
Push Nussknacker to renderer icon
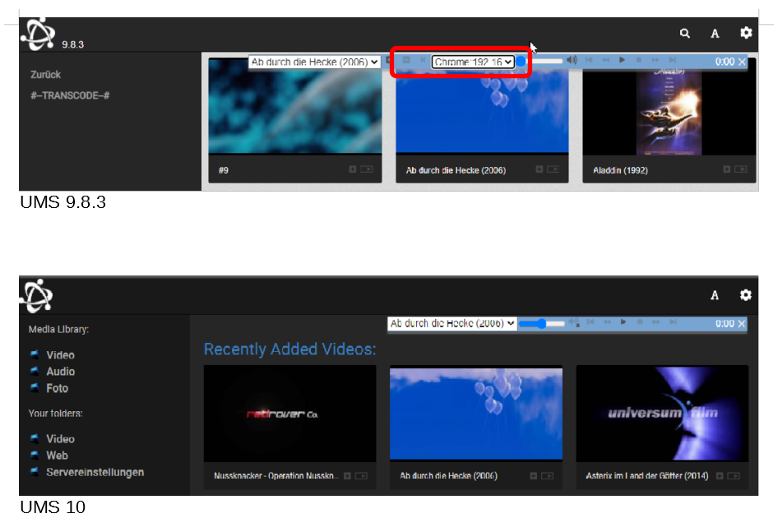361,476
